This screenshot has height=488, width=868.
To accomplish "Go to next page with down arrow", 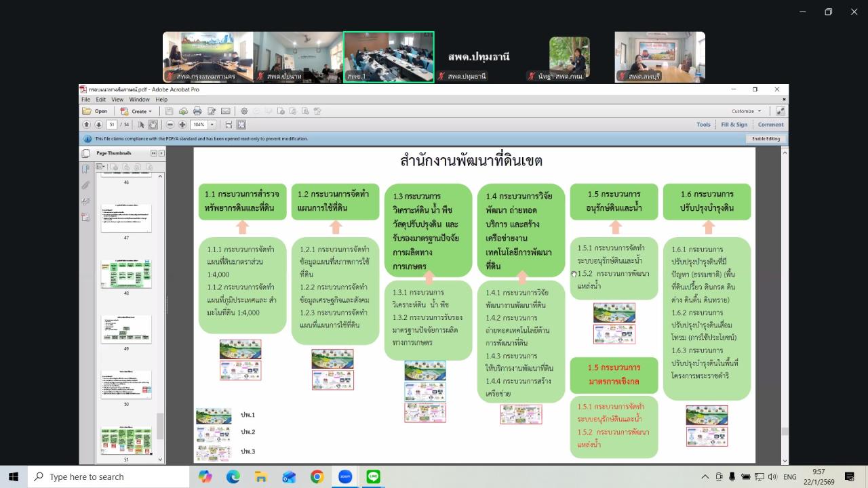I will pos(98,124).
